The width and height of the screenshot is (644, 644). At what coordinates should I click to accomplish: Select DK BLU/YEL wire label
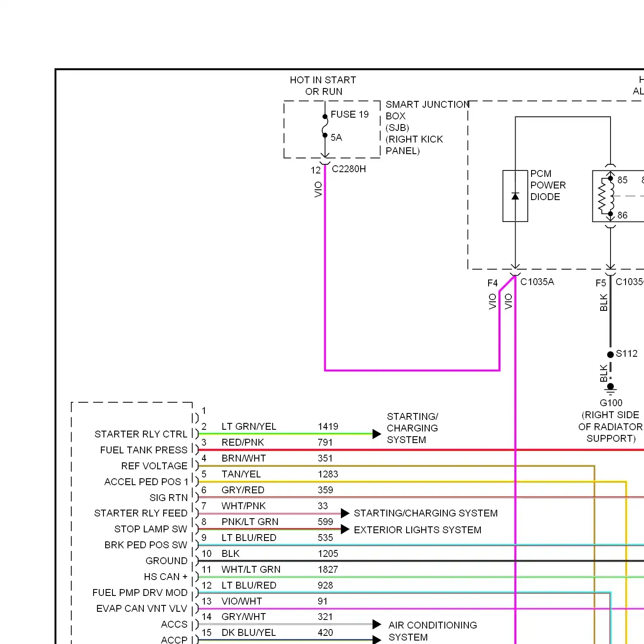pos(249,633)
